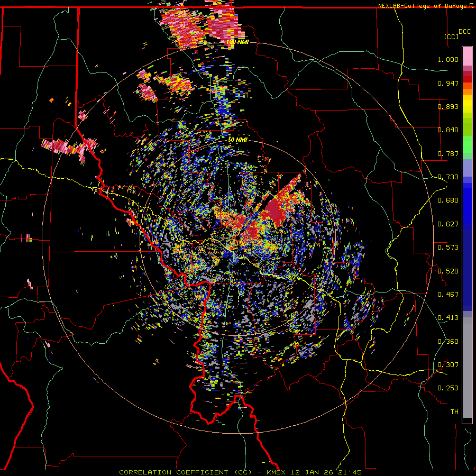Screen dimensions: 476x476
Task: Click the 12 JAN 26 21:45 timestamp
Action: (326, 472)
